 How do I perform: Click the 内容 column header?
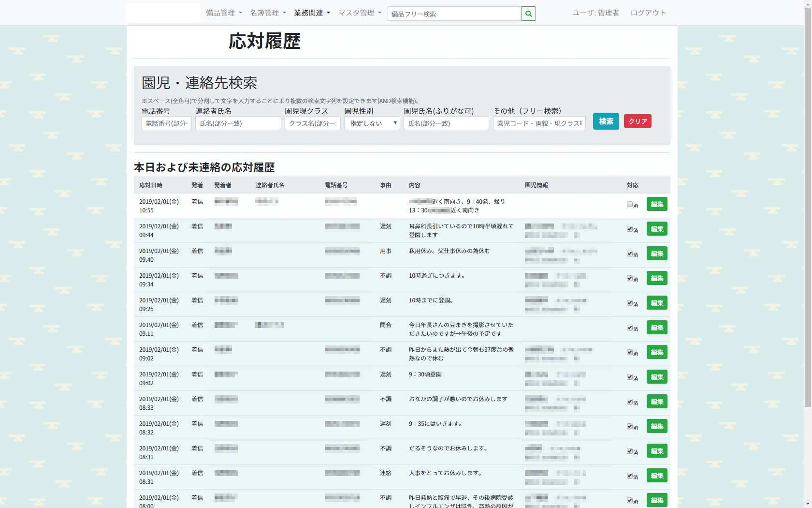415,185
